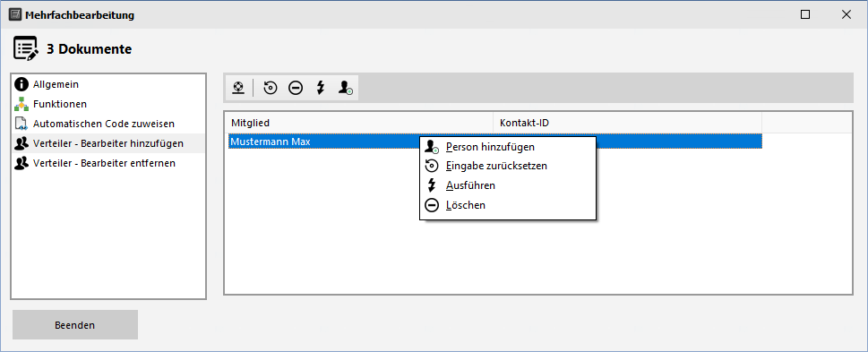Click the add person toolbar icon

pyautogui.click(x=346, y=88)
